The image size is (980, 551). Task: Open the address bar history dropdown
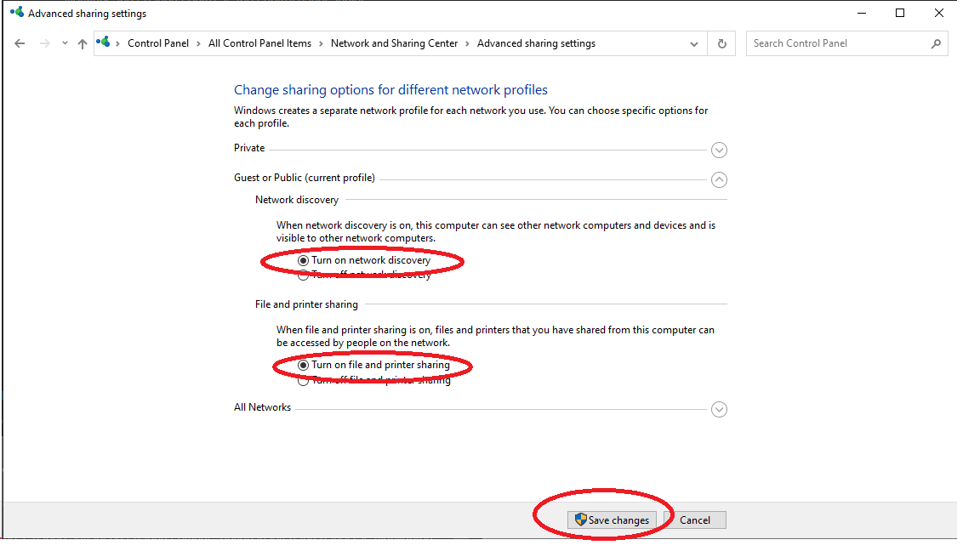(695, 43)
